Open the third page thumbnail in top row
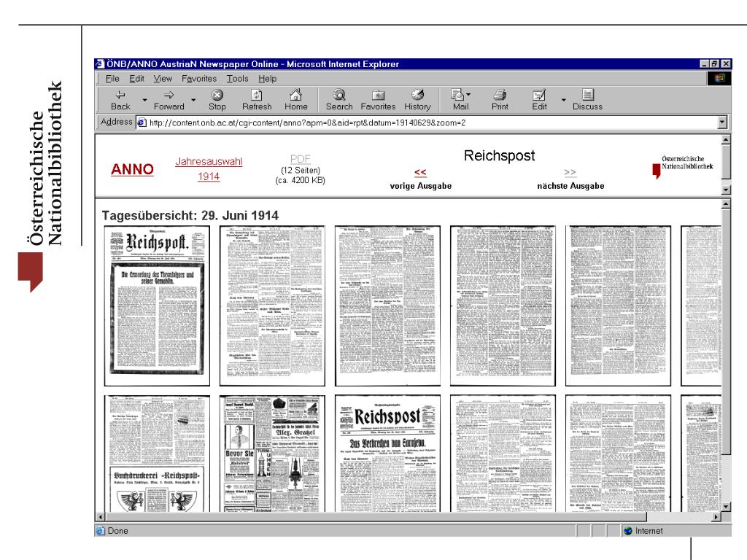This screenshot has width=747, height=560. click(387, 306)
